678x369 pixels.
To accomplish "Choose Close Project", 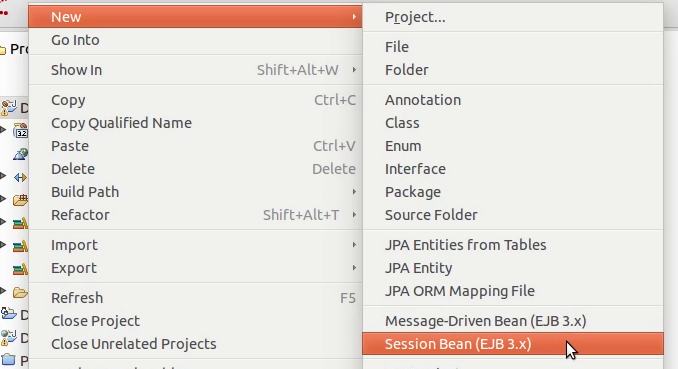I will click(x=195, y=321).
